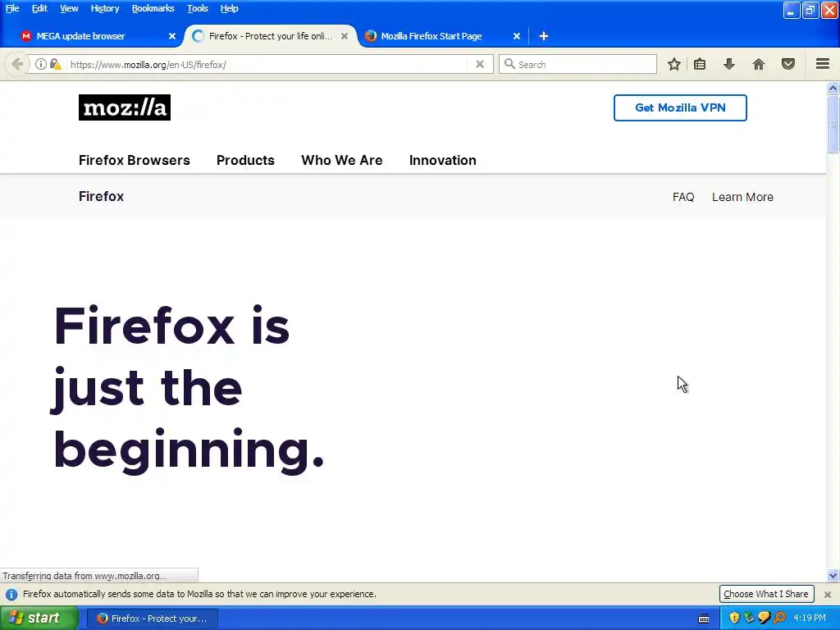Expand the Products navigation menu
This screenshot has height=630, width=840.
pos(245,160)
